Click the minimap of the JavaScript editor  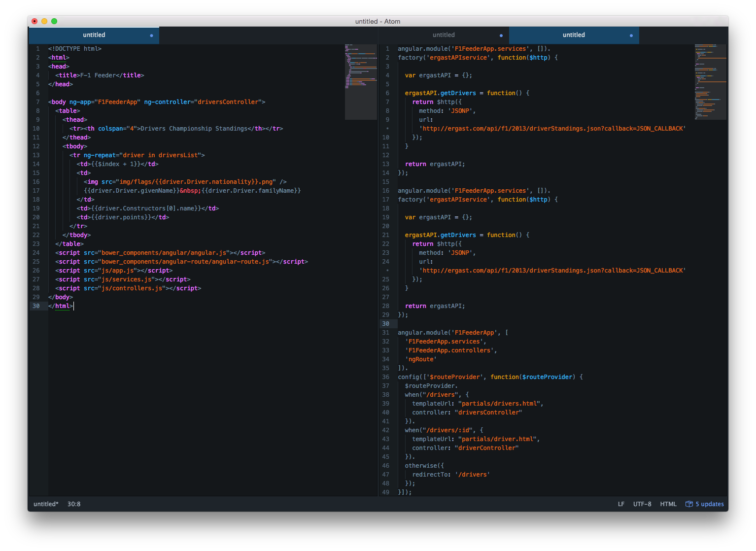coord(710,82)
